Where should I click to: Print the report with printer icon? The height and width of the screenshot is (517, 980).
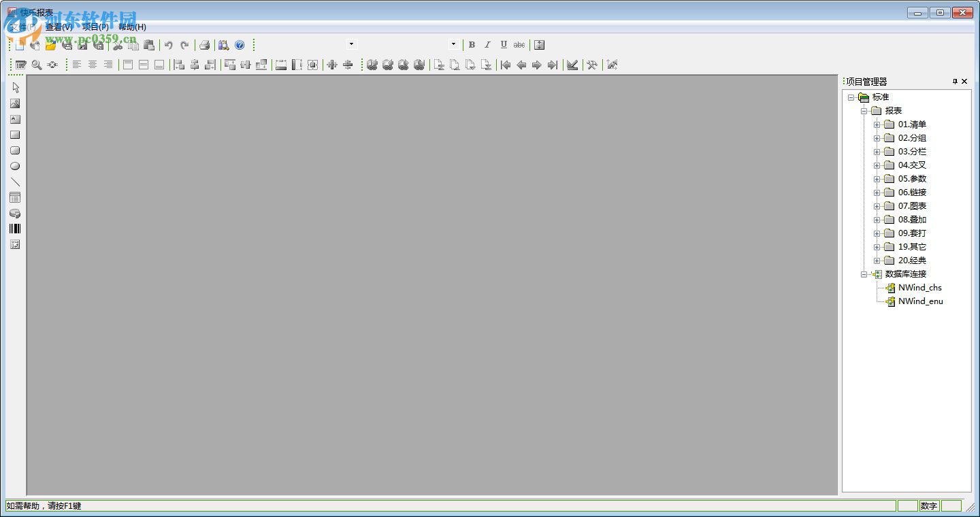click(204, 45)
